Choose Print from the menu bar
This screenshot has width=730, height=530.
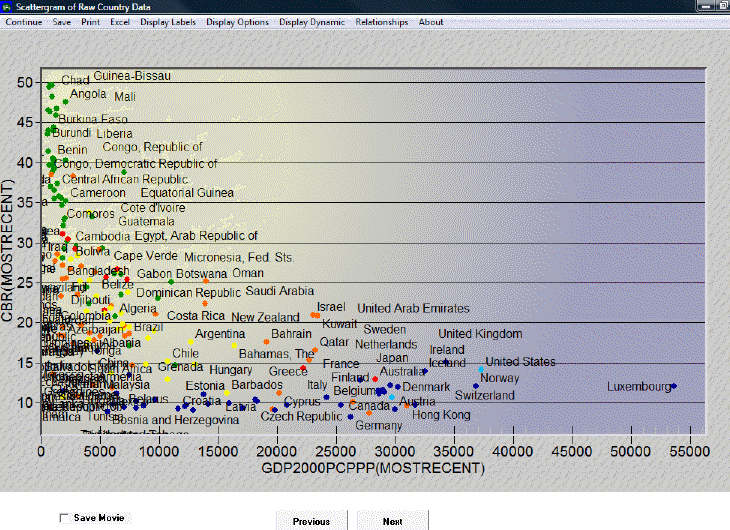click(x=90, y=22)
